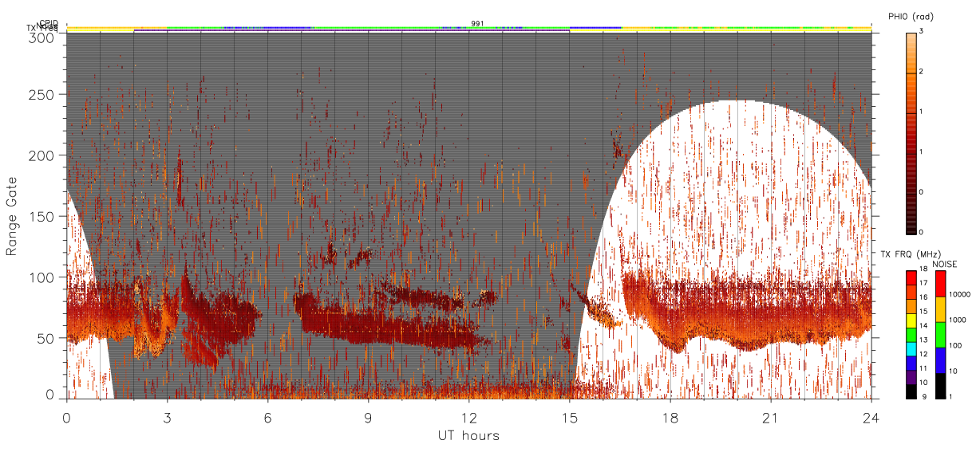Click the blue segment of top frequency strip near 16 UT
The height and width of the screenshot is (452, 980).
tap(595, 27)
